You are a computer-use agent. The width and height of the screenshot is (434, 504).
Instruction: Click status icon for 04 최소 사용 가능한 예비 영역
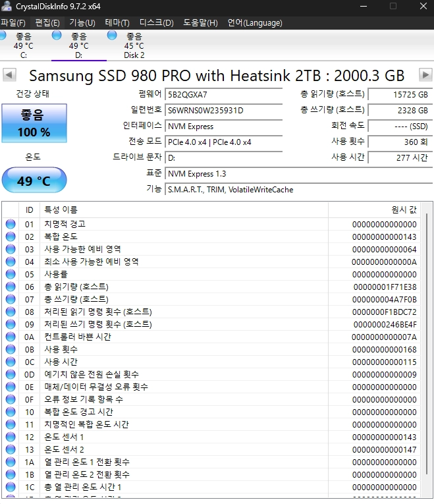click(x=11, y=262)
